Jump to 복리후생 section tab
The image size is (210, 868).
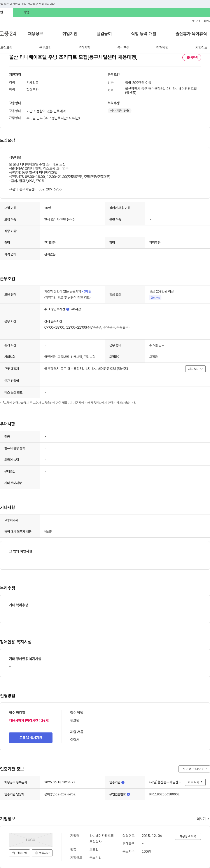coord(123,47)
